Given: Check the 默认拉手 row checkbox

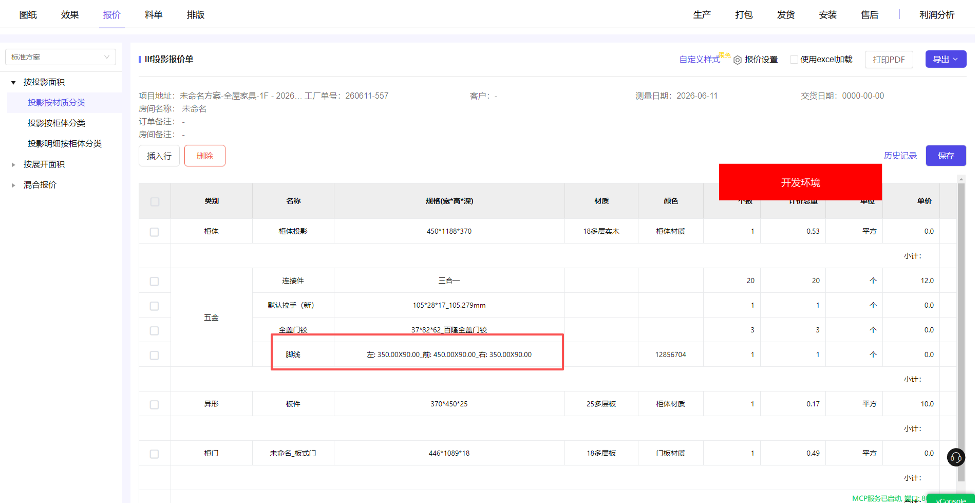Looking at the screenshot, I should click(154, 306).
